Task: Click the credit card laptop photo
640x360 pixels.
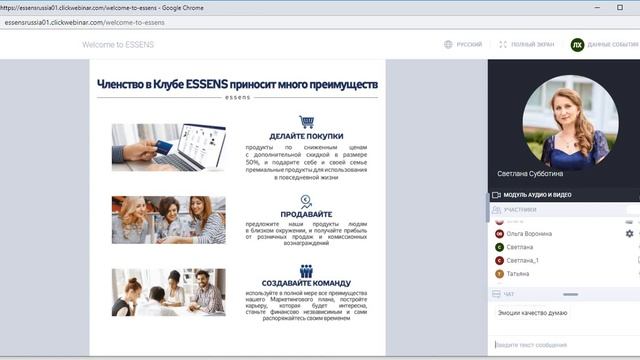Action: 169,147
